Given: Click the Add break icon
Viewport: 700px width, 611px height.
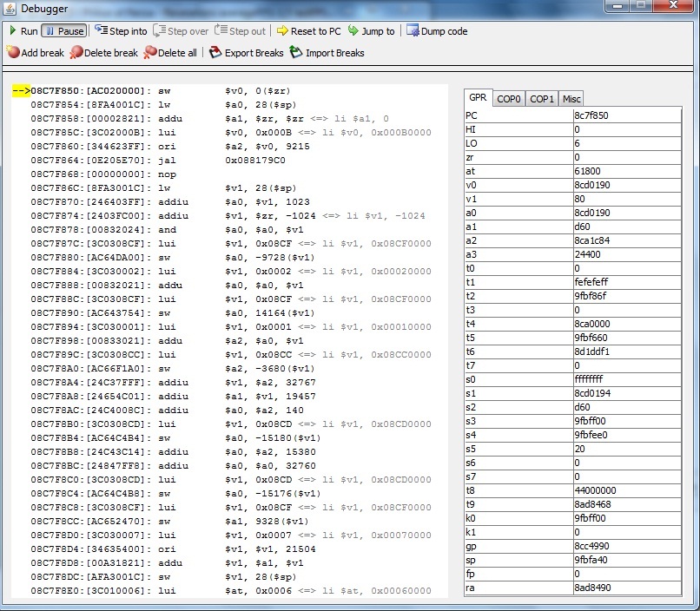Looking at the screenshot, I should click(12, 53).
